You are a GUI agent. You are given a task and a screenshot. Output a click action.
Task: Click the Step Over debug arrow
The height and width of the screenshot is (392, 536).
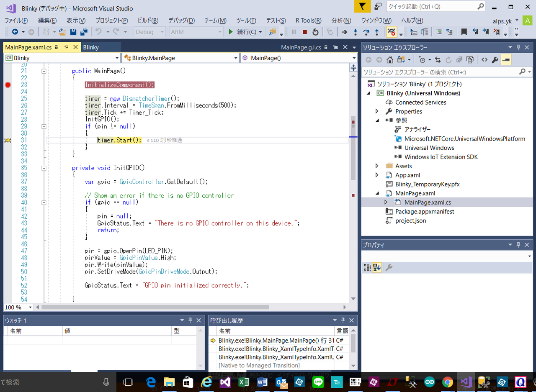[x=366, y=32]
